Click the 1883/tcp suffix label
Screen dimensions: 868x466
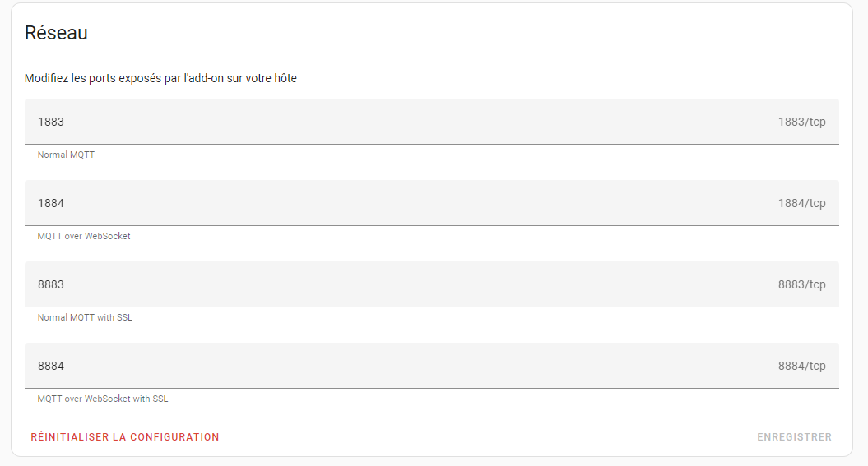pos(801,122)
